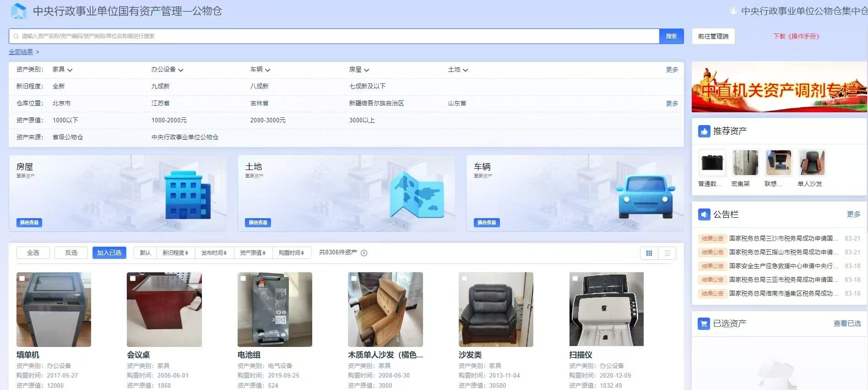This screenshot has height=390, width=868.
Task: Open recommended asset 单人沙发 thumbnail
Action: pos(812,163)
